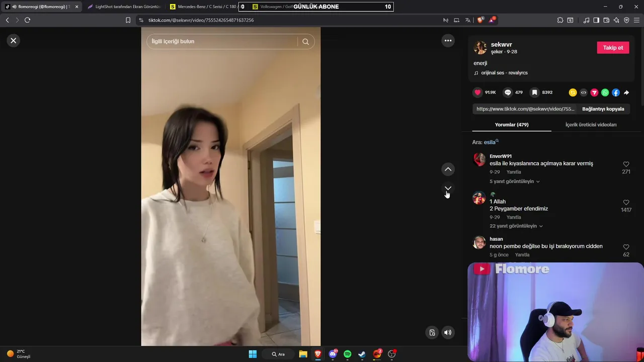Toggle auto-scroll icon next to volume
The image size is (644, 362).
coord(432,332)
